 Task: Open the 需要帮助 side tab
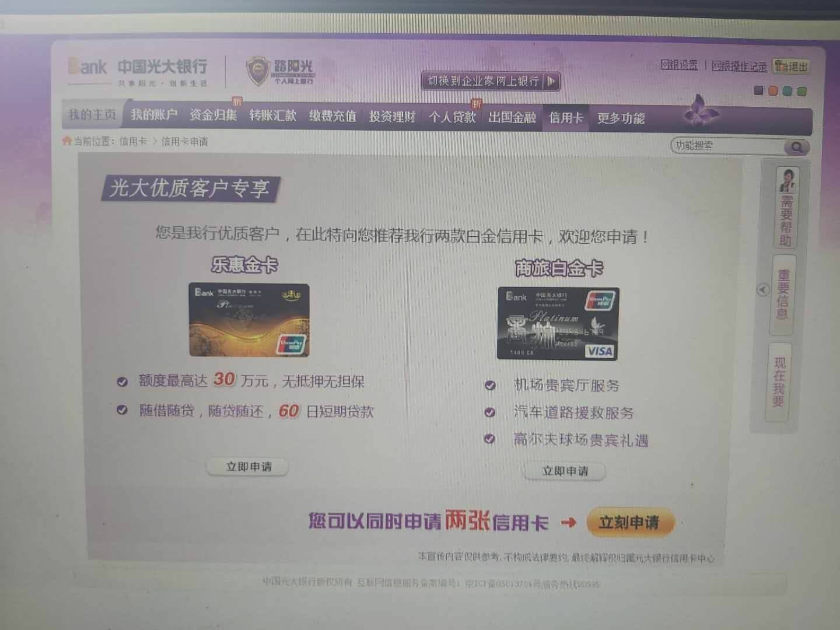[x=786, y=209]
